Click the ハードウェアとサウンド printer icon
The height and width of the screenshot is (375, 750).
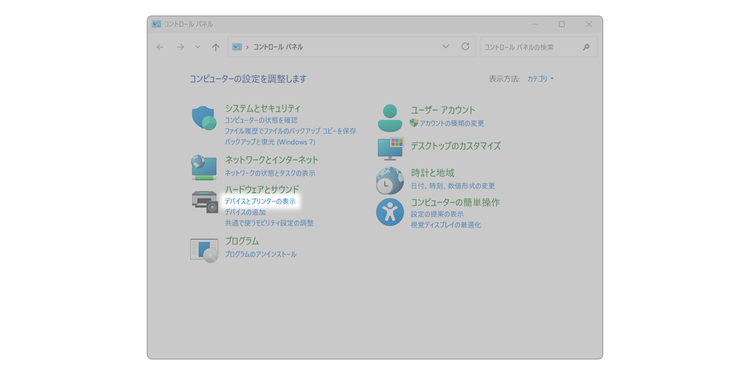pos(205,201)
